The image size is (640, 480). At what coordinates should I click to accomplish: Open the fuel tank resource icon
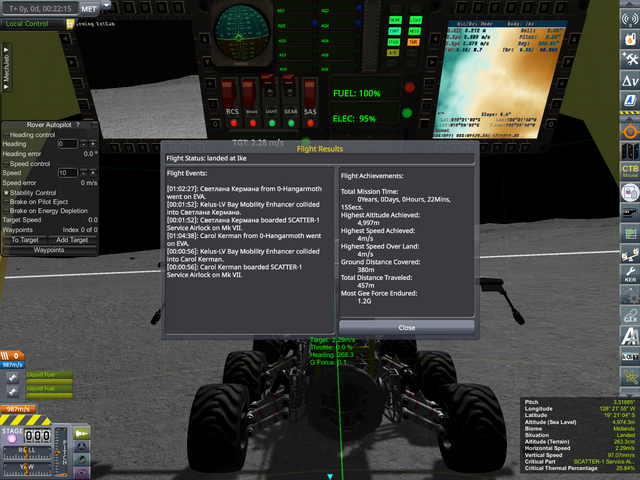click(630, 39)
